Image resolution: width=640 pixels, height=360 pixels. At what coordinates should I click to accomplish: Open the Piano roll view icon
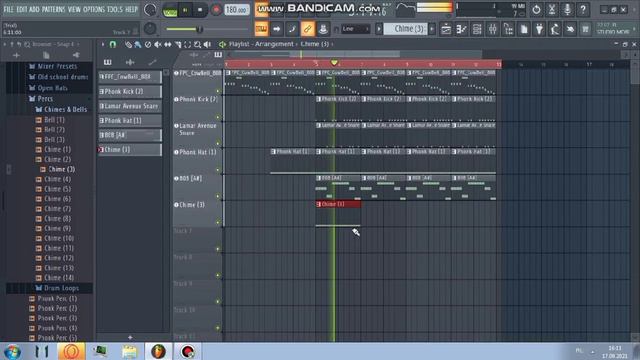462,29
